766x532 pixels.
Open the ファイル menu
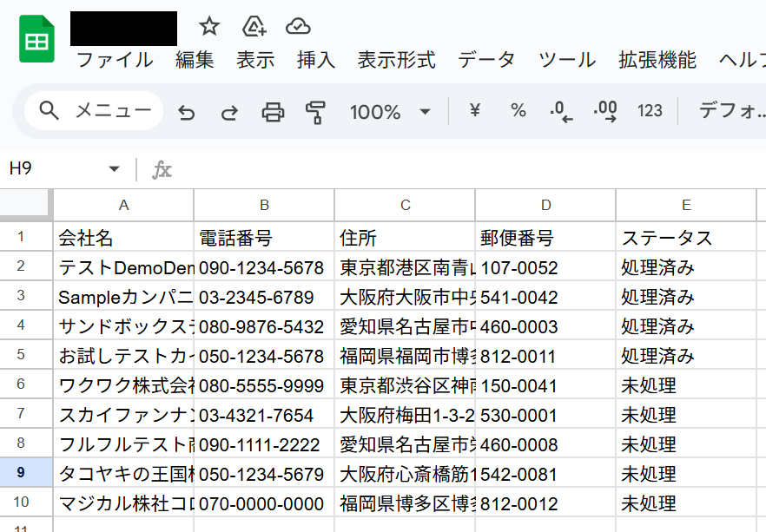pos(115,60)
